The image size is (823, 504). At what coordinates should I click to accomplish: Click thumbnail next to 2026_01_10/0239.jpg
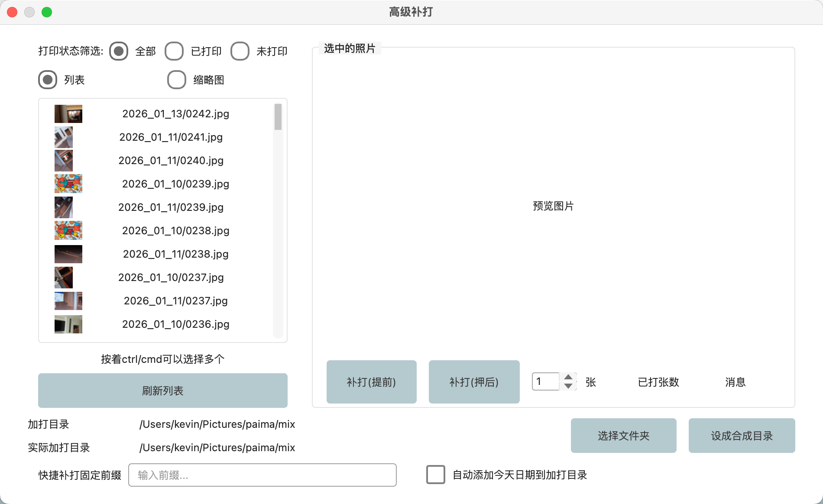coord(68,184)
